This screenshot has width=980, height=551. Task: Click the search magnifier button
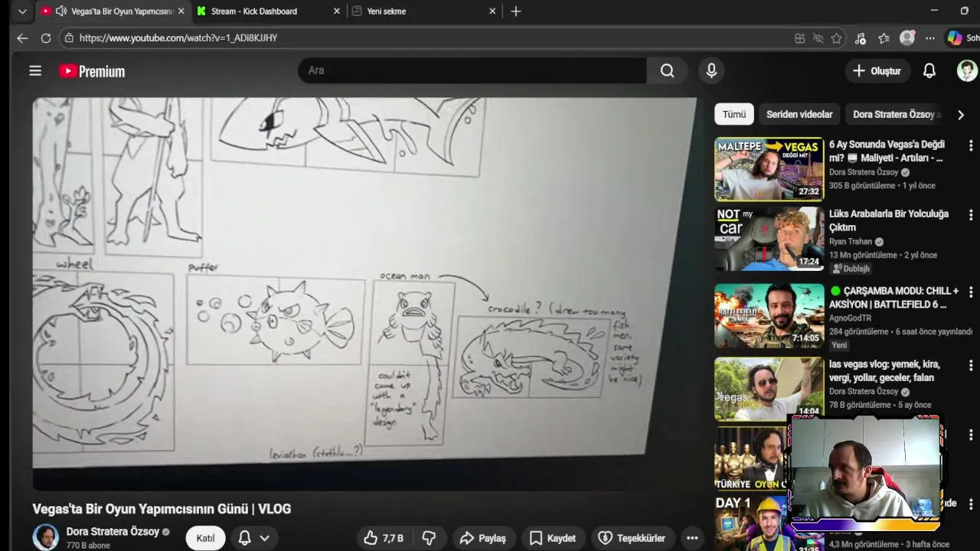click(x=668, y=70)
